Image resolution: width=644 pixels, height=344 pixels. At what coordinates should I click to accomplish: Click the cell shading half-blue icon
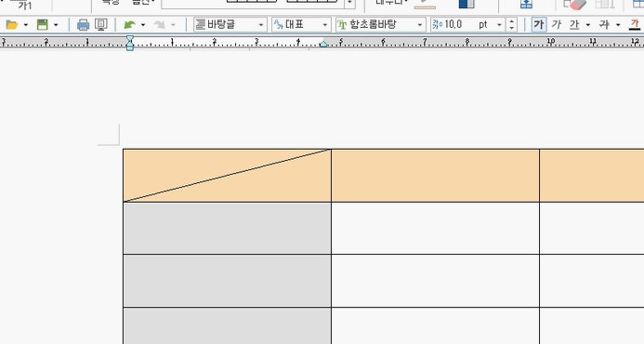(467, 5)
